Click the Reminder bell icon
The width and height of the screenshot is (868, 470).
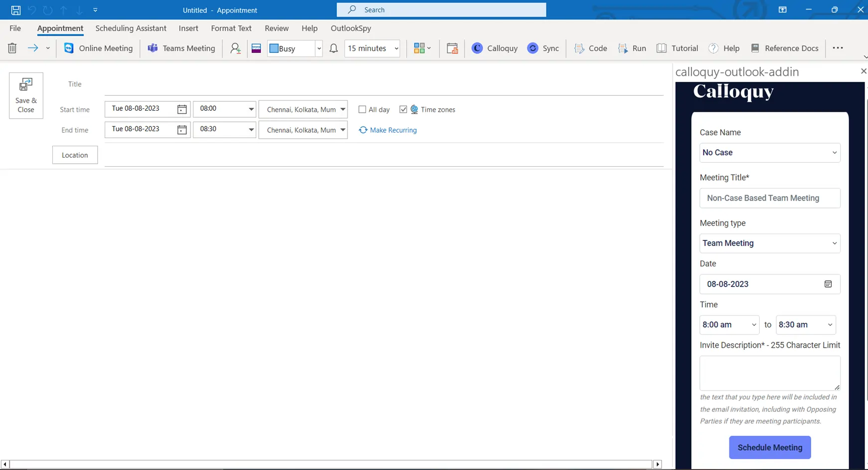point(334,48)
